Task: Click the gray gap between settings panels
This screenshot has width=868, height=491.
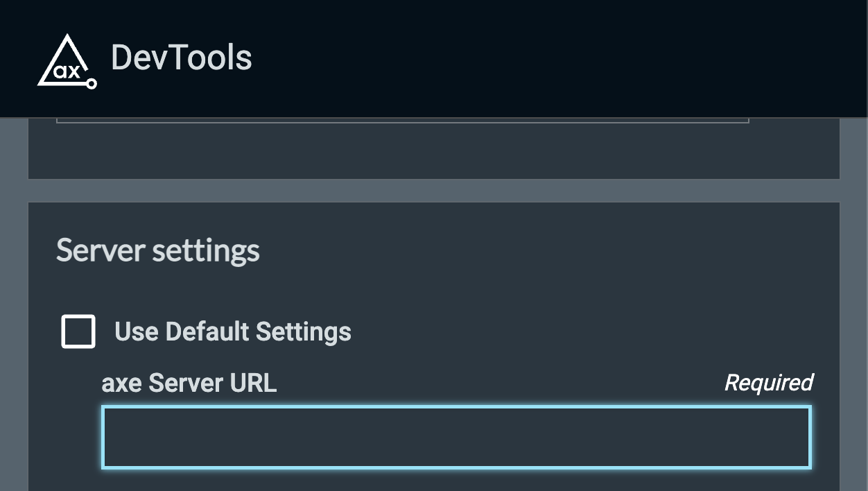Action: 434,191
